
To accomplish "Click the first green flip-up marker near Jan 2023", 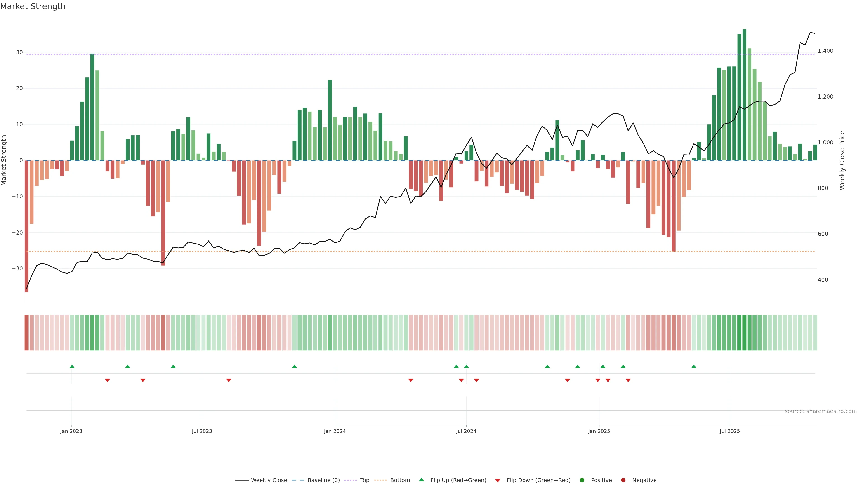I will pyautogui.click(x=72, y=366).
